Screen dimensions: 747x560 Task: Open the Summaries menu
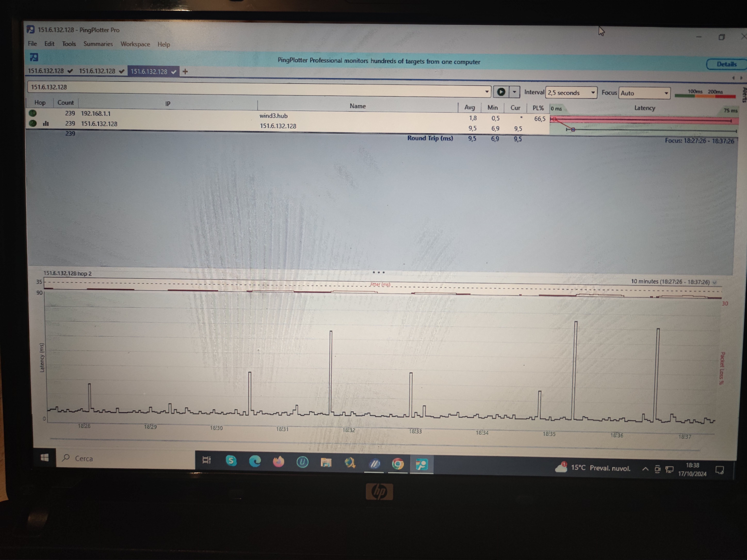[x=98, y=44]
